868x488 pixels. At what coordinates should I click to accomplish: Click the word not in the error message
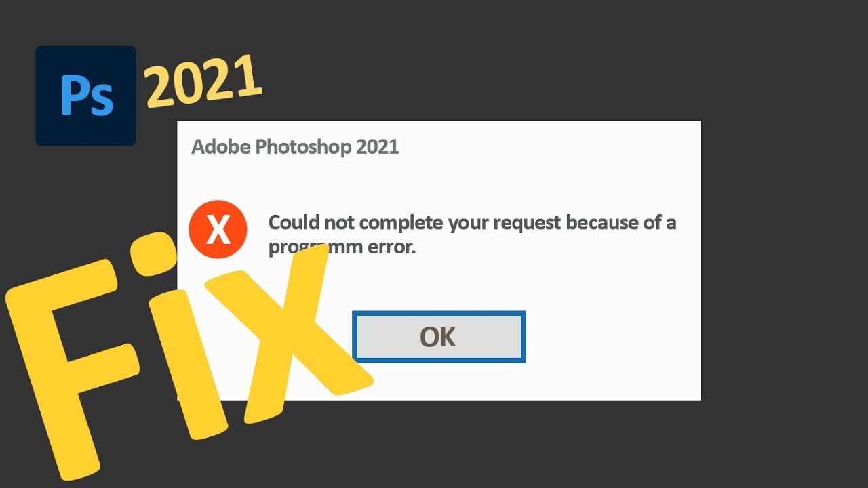[340, 222]
